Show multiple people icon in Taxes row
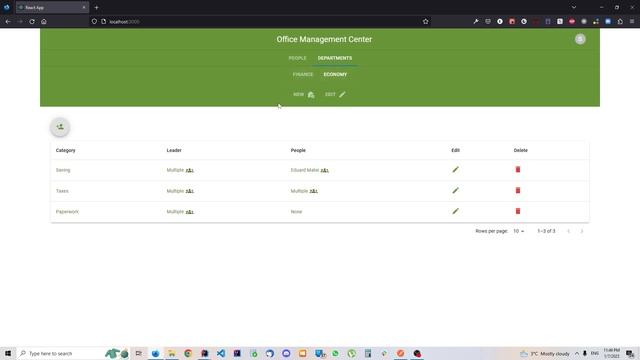This screenshot has width=640, height=360. (313, 191)
